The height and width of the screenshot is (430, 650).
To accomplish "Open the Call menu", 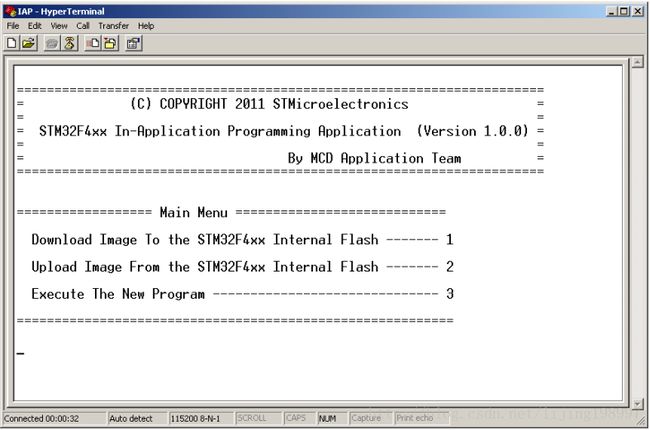I will click(x=82, y=26).
